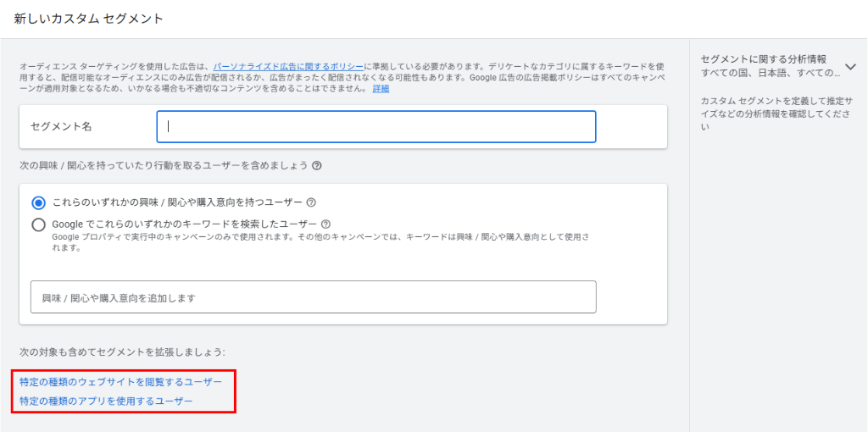Select Google でこれらのいずれかのキーワードを検索したユーザー radio option
The width and height of the screenshot is (868, 432).
pos(38,224)
